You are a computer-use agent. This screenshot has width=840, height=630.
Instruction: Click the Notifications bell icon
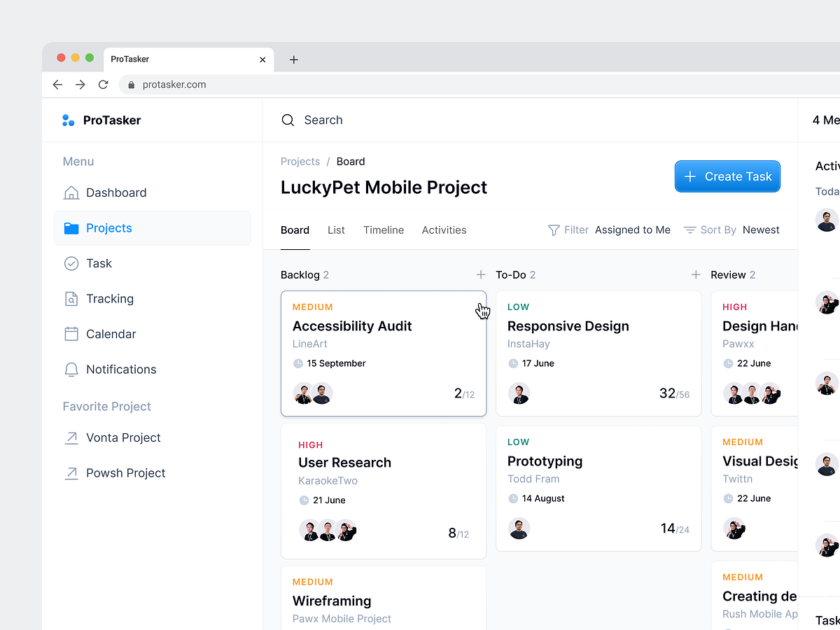click(71, 370)
